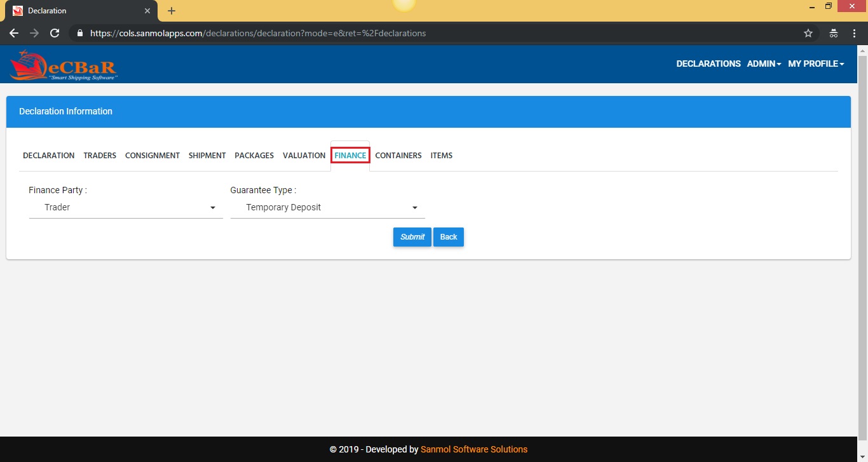Viewport: 868px width, 462px height.
Task: Open the Guarantee Type dropdown
Action: [327, 208]
